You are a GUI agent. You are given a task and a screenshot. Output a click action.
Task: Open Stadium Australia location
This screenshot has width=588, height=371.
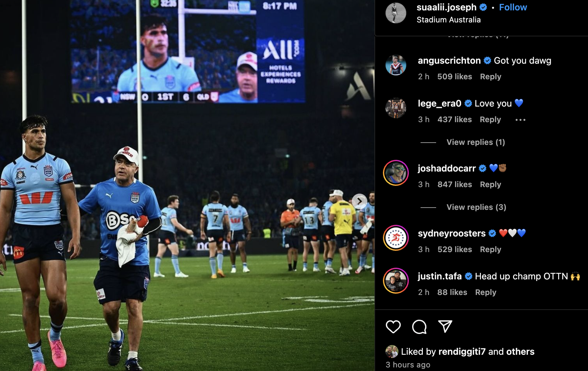pos(448,20)
